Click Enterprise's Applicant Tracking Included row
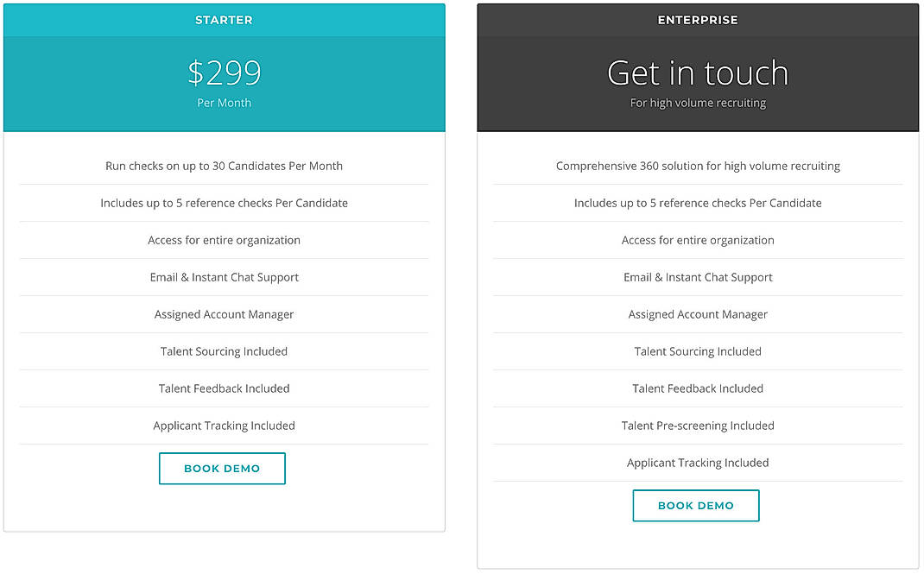 tap(697, 463)
